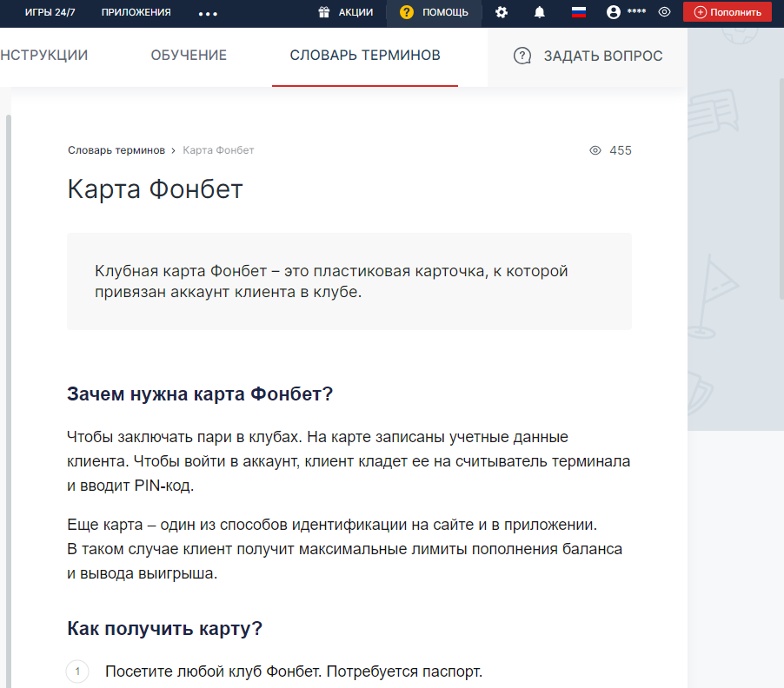Click the Посетите любой клуб Фонбет step text
Screen dimensions: 784x688
(294, 671)
